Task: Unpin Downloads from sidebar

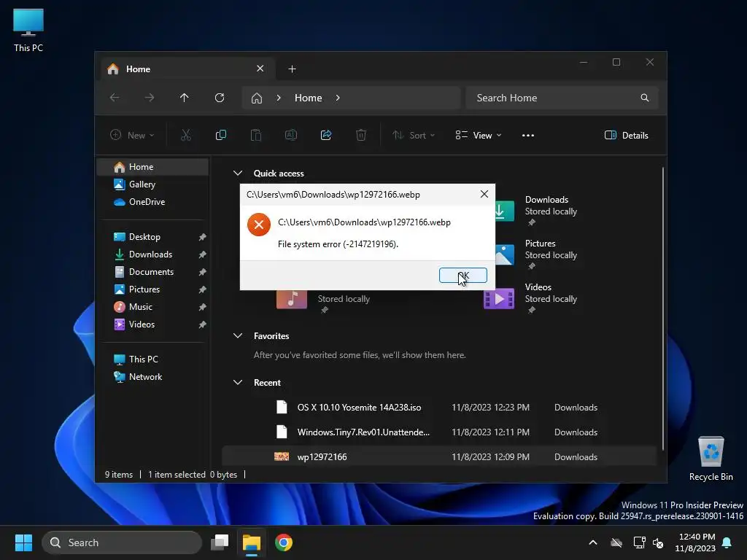Action: pos(203,254)
